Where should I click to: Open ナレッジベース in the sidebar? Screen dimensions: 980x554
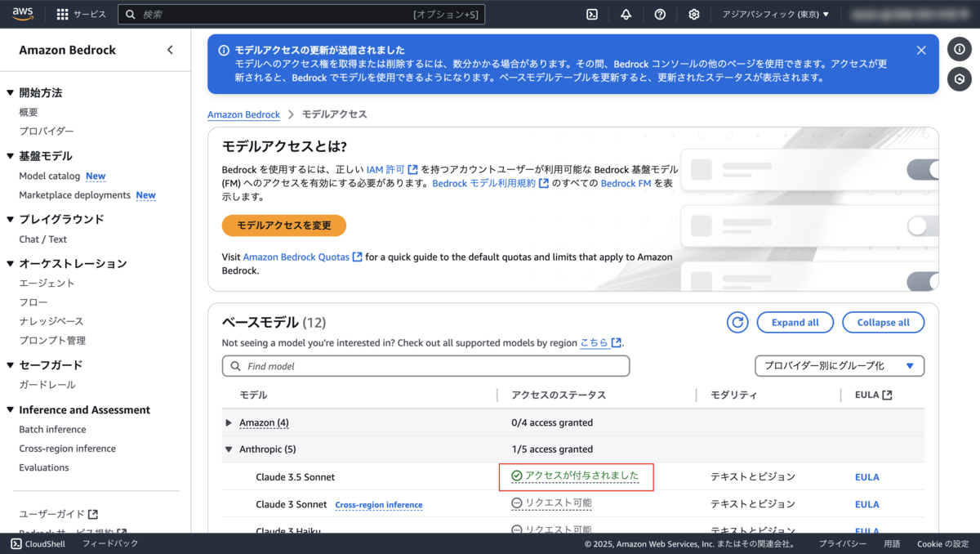[51, 321]
